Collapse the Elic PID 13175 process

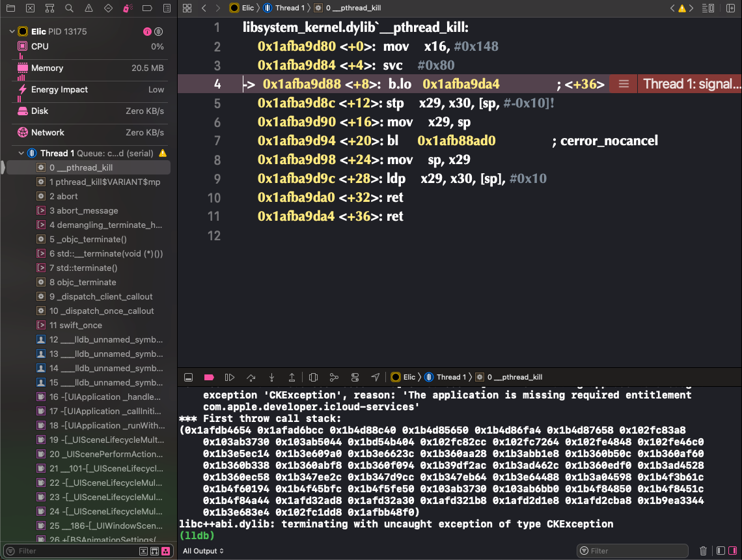[12, 32]
